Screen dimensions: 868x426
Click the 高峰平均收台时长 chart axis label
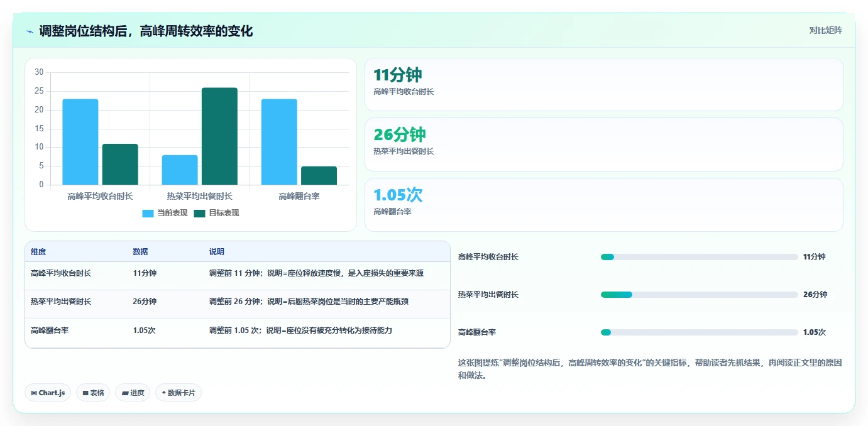[101, 197]
